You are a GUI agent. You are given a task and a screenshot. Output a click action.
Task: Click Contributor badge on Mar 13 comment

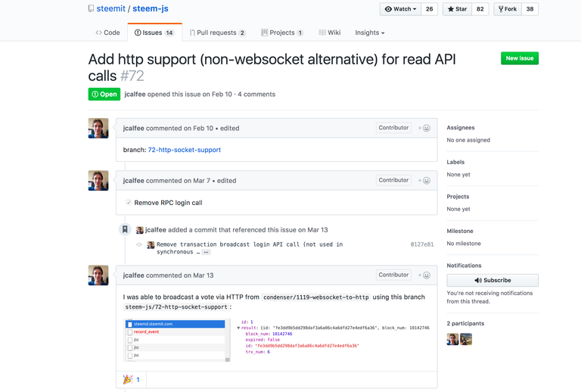point(393,275)
